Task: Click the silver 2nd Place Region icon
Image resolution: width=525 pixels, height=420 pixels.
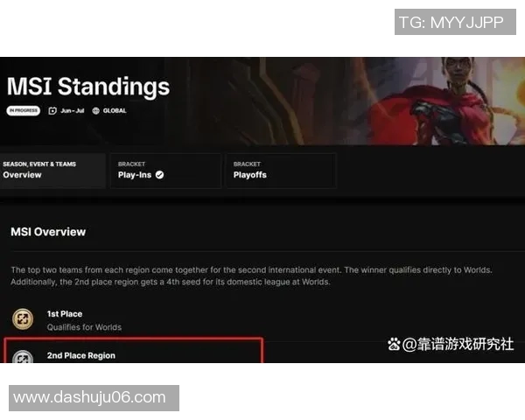Action: click(x=23, y=357)
